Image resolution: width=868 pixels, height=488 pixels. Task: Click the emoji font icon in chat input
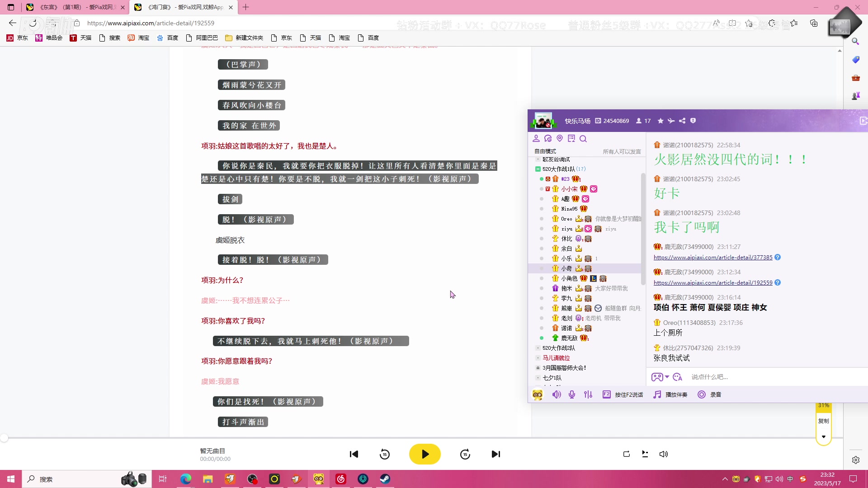click(677, 377)
